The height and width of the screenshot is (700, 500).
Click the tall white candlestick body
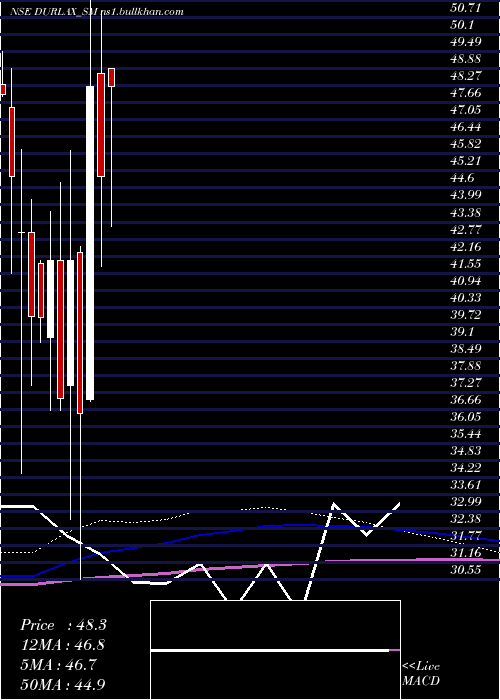tap(90, 243)
